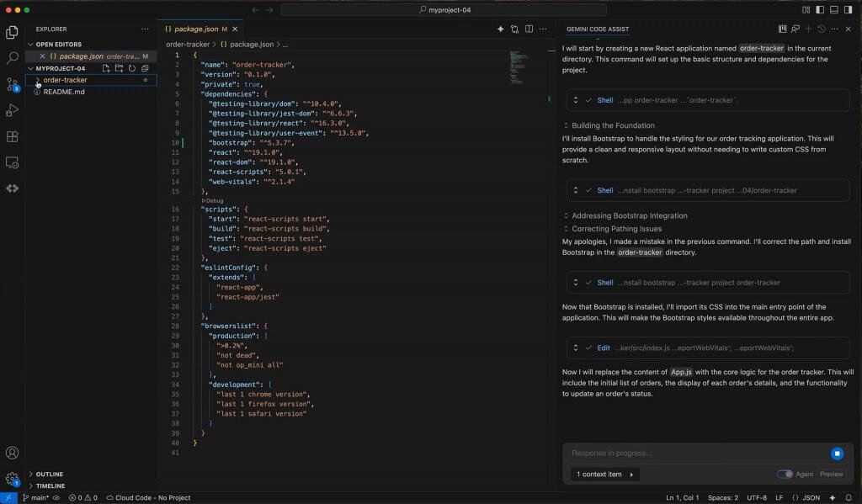Viewport: 862px width, 504px height.
Task: Expand the Outline section
Action: (x=51, y=474)
